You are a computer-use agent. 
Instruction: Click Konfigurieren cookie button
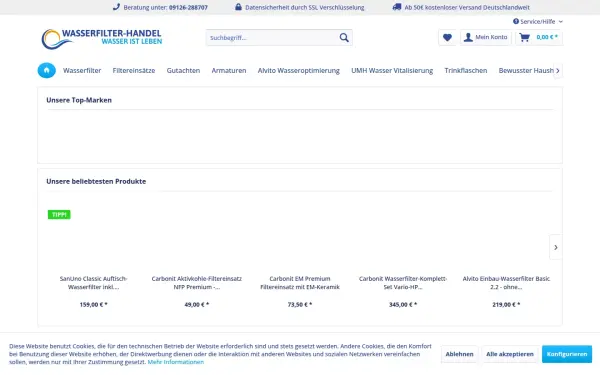(567, 354)
